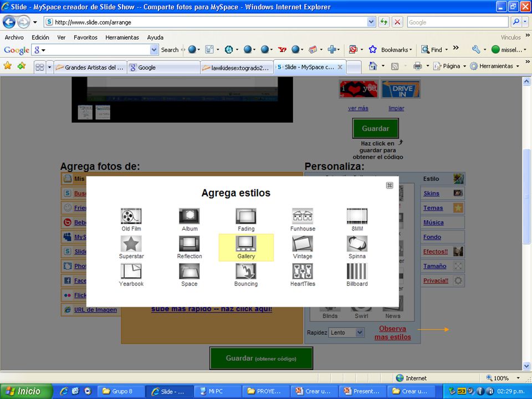Image resolution: width=532 pixels, height=399 pixels.
Task: Click the URL de Imagen link
Action: pyautogui.click(x=95, y=310)
